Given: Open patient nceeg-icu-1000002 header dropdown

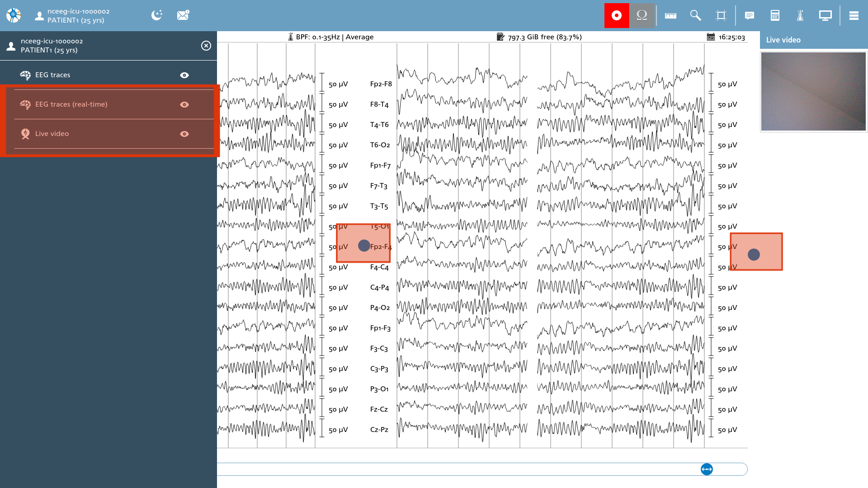Looking at the screenshot, I should [x=72, y=15].
